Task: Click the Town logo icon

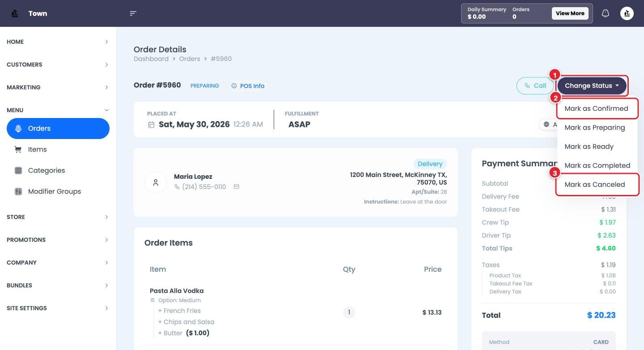Action: (15, 13)
